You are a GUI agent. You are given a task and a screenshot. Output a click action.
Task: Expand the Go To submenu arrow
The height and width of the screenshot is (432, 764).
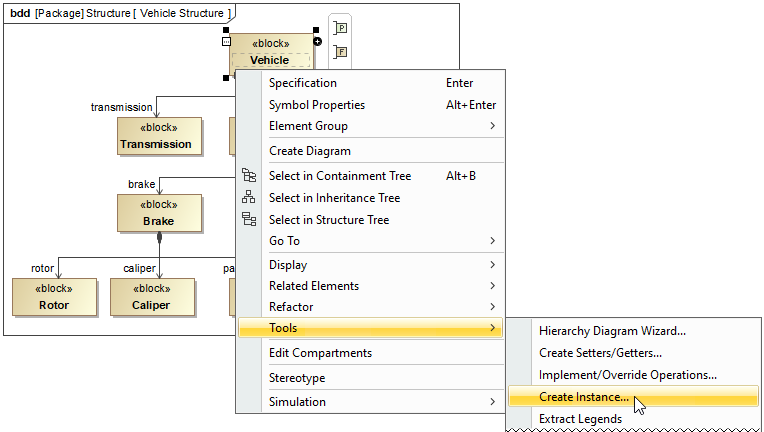click(x=492, y=241)
